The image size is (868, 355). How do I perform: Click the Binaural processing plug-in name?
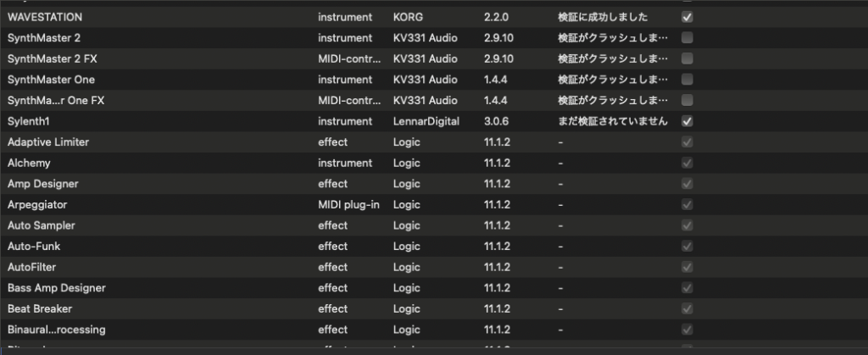(56, 330)
